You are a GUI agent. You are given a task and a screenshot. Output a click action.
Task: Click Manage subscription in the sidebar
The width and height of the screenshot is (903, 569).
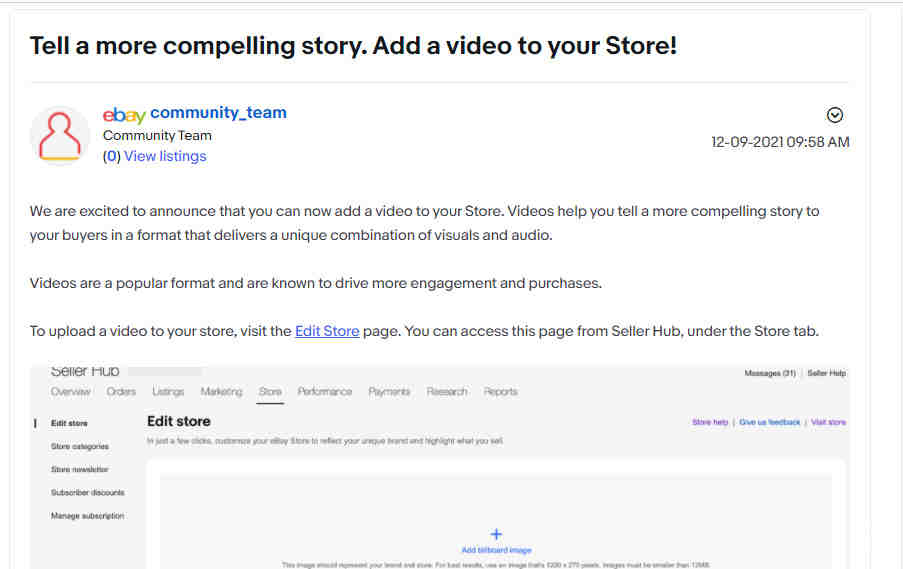(88, 515)
